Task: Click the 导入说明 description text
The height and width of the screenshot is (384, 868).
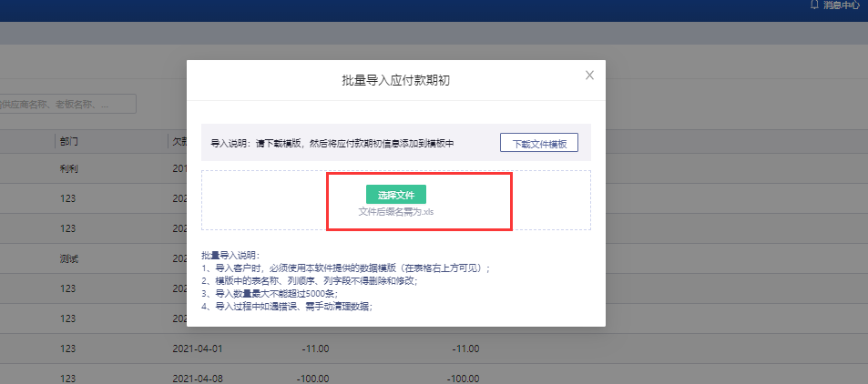Action: (332, 144)
